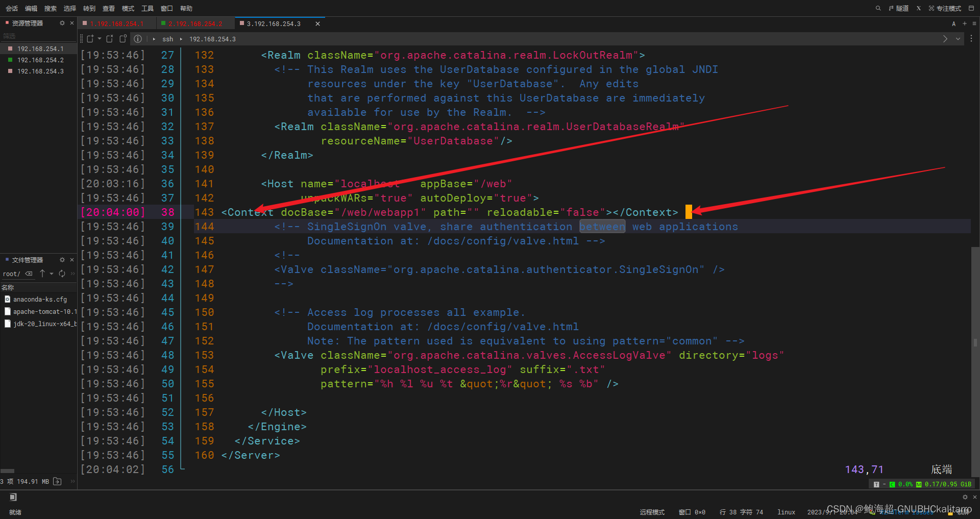This screenshot has height=519, width=980.
Task: Open the 搜索 menu
Action: 51,9
